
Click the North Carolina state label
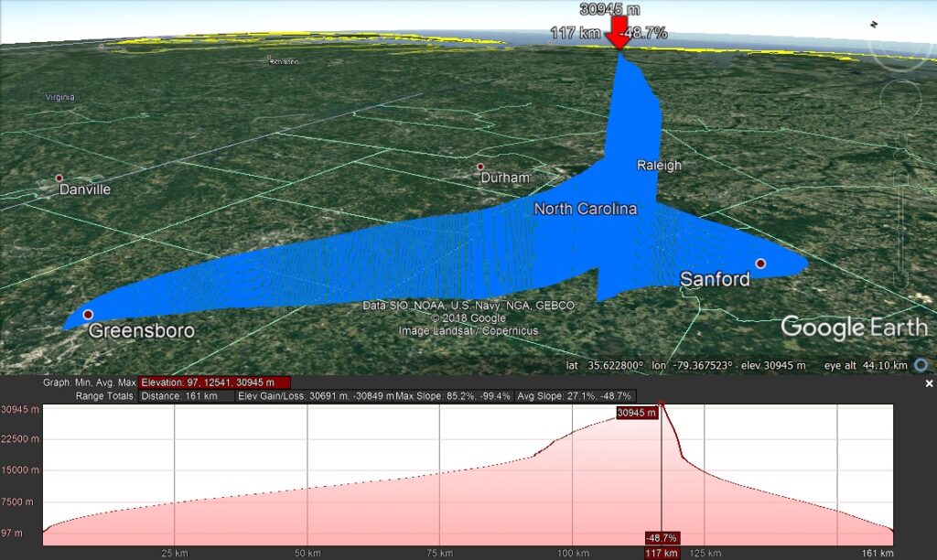585,209
